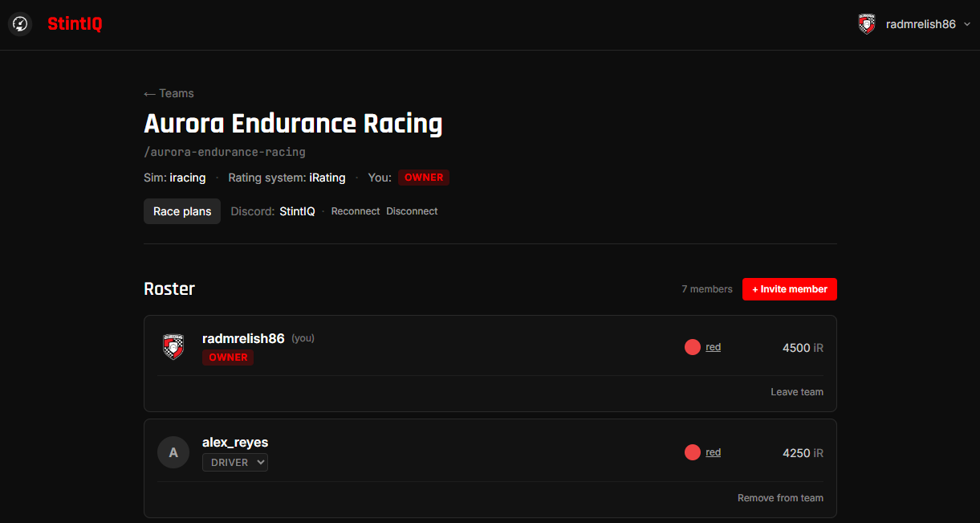Click the 4500 iR rating
The width and height of the screenshot is (980, 523).
(803, 348)
